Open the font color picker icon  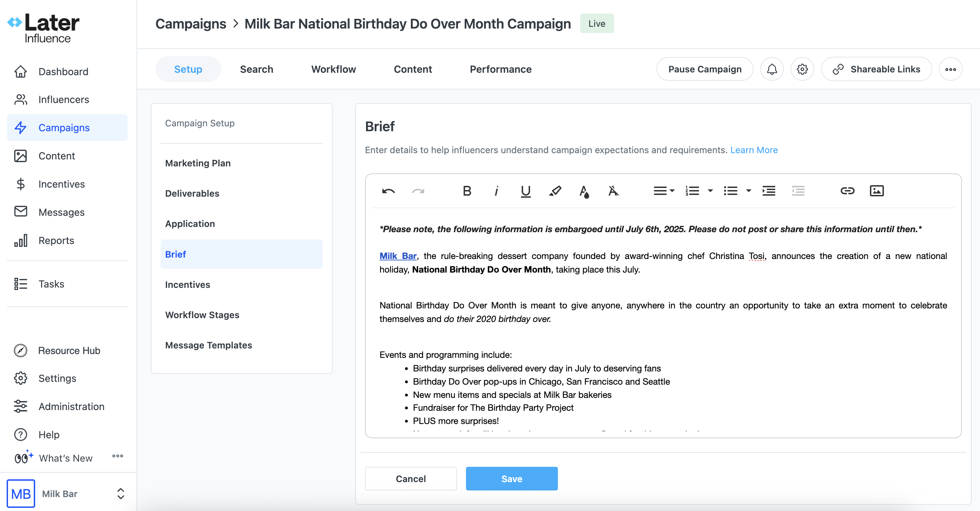(x=584, y=191)
